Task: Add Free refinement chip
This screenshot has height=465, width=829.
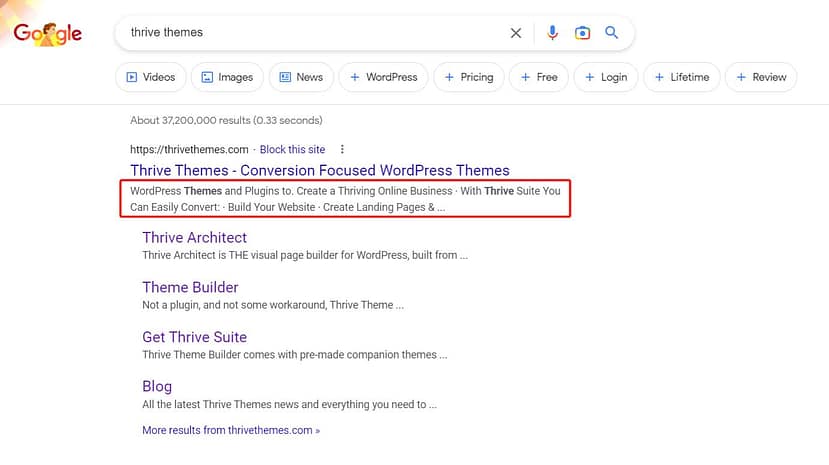Action: [x=539, y=77]
